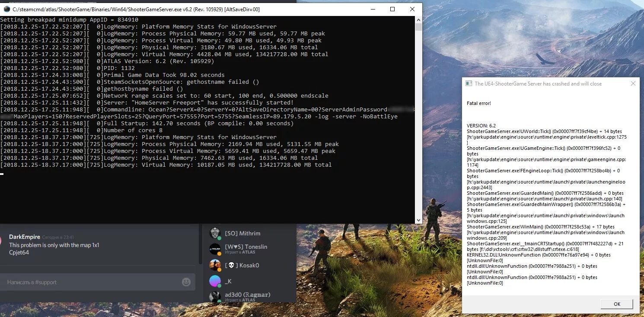644x317 pixels.
Task: Click the console scrollbar down arrow
Action: pyautogui.click(x=418, y=220)
